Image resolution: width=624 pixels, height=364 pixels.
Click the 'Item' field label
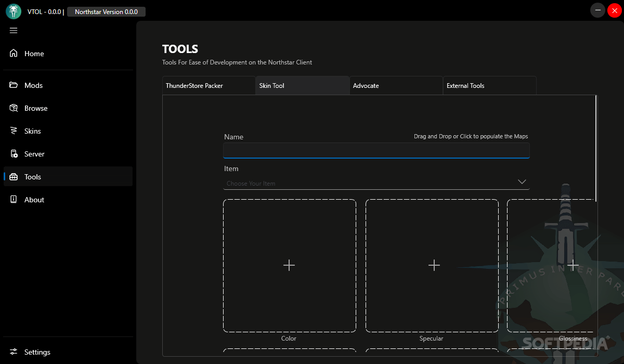(x=231, y=168)
